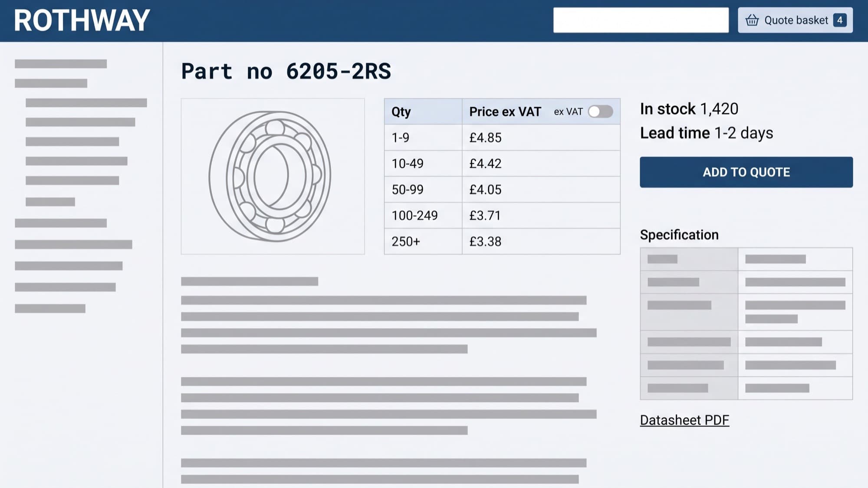Open the Quote basket
Screen dimensions: 868x488
[x=795, y=20]
